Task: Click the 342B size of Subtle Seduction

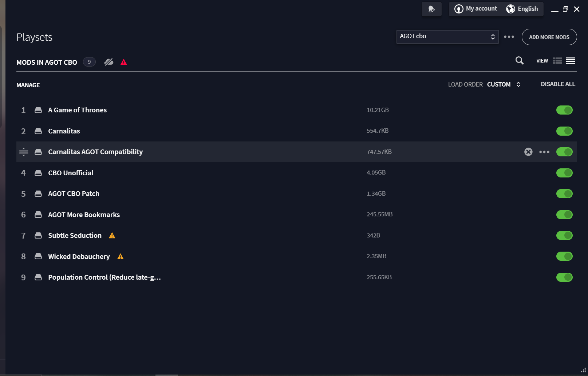Action: 373,236
